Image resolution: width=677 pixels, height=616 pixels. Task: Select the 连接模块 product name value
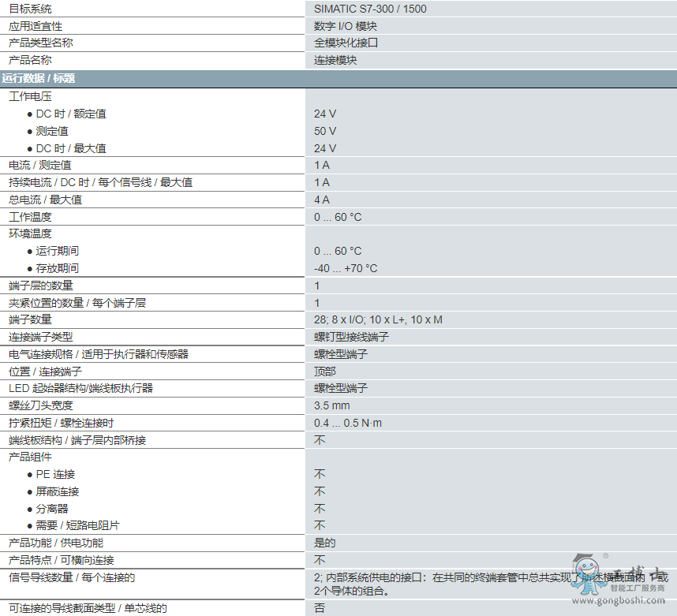[x=335, y=60]
